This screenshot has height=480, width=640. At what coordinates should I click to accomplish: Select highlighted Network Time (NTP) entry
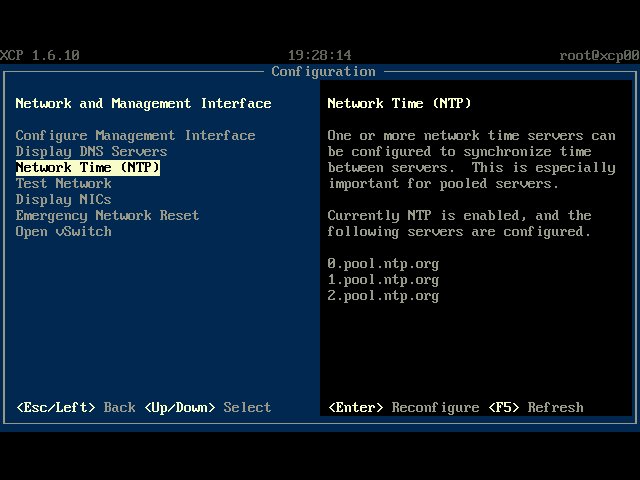[88, 167]
